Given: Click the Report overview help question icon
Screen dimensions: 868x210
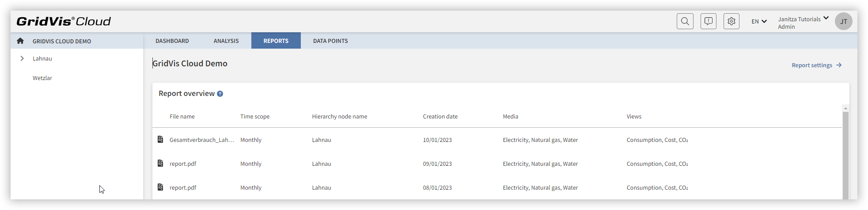Looking at the screenshot, I should 220,94.
